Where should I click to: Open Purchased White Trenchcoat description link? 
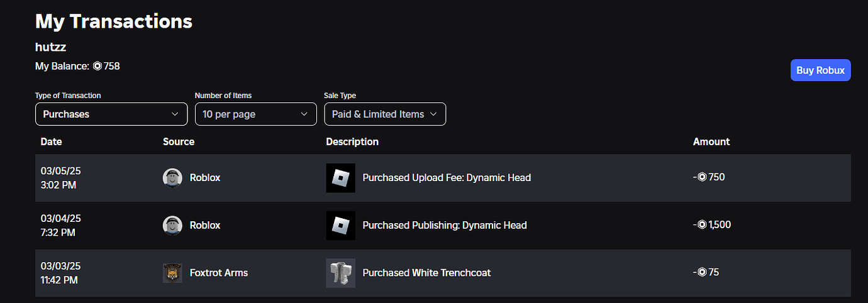pyautogui.click(x=426, y=273)
